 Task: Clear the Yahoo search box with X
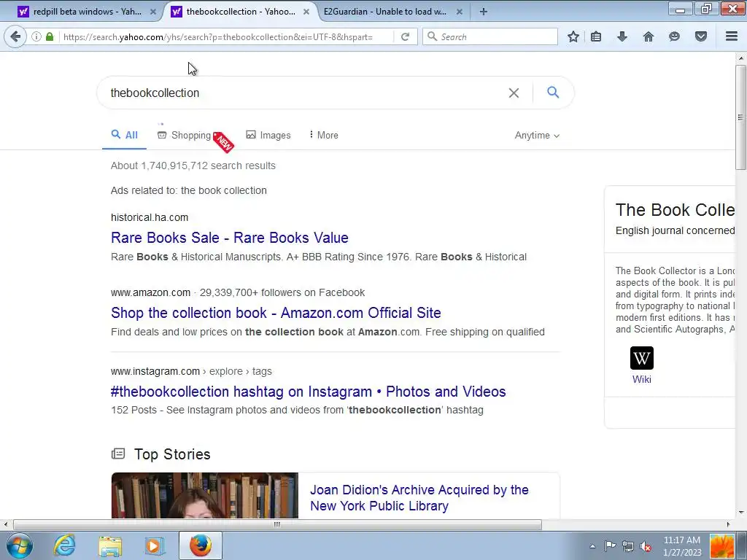pos(514,93)
